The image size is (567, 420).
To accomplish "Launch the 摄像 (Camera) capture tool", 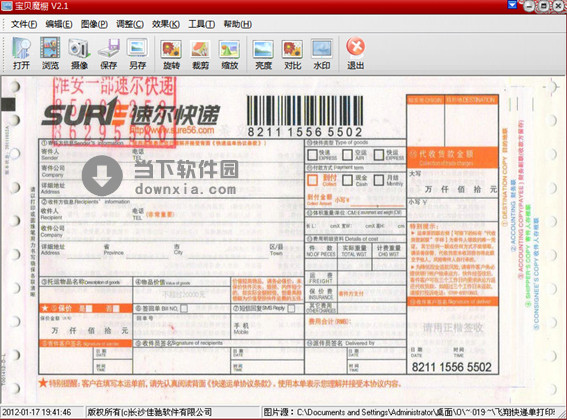I will (79, 53).
